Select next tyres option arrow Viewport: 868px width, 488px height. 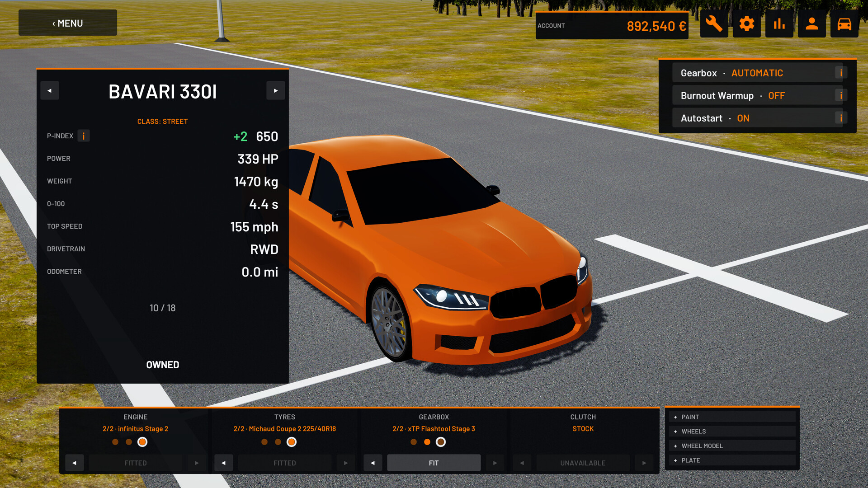click(x=346, y=463)
